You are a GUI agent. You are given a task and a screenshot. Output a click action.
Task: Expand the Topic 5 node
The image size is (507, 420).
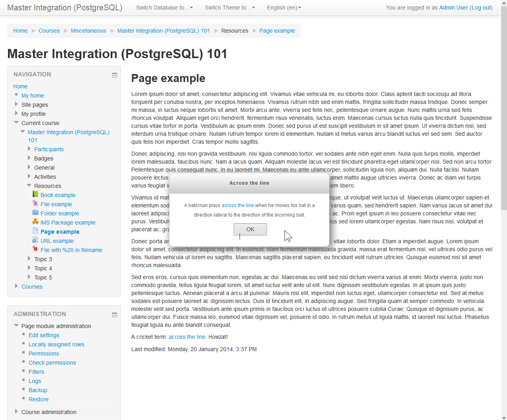pos(29,277)
